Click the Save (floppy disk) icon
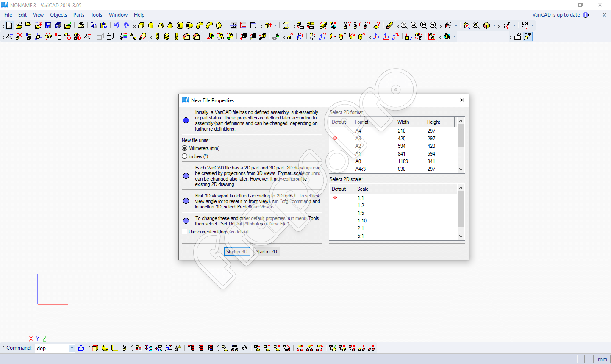The image size is (611, 364). click(x=48, y=25)
